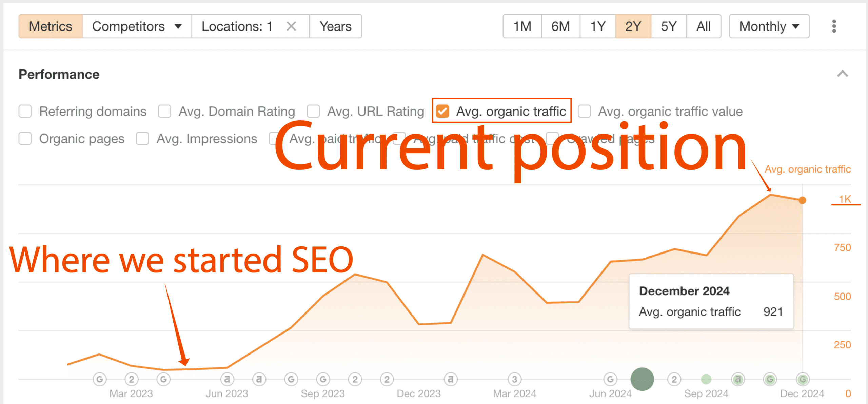Open the three-dot more options menu
868x404 pixels.
point(834,26)
